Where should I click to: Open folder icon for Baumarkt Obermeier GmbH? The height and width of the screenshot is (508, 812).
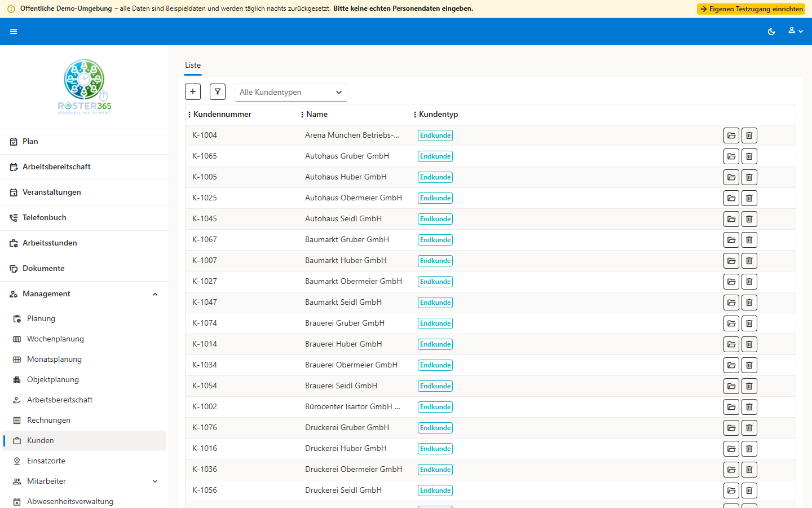pyautogui.click(x=731, y=282)
